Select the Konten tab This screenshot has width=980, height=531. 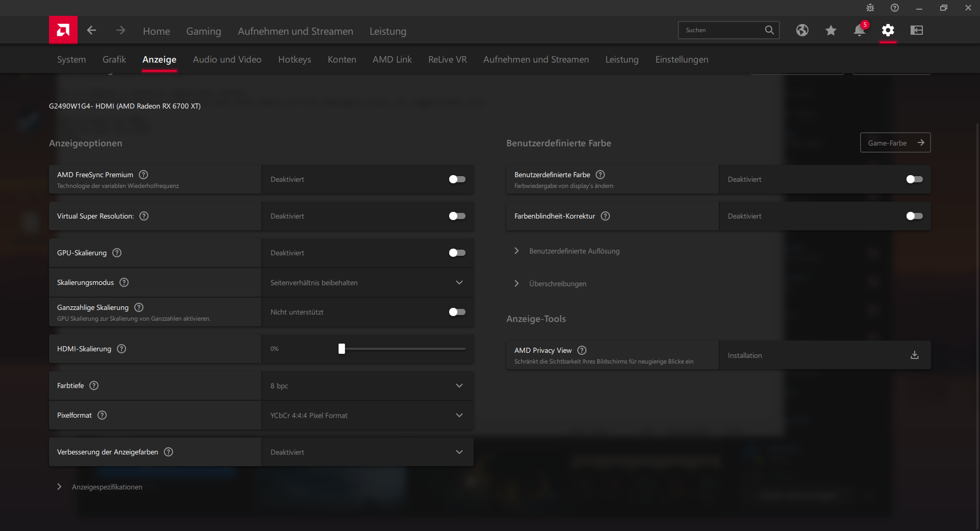[x=342, y=59]
